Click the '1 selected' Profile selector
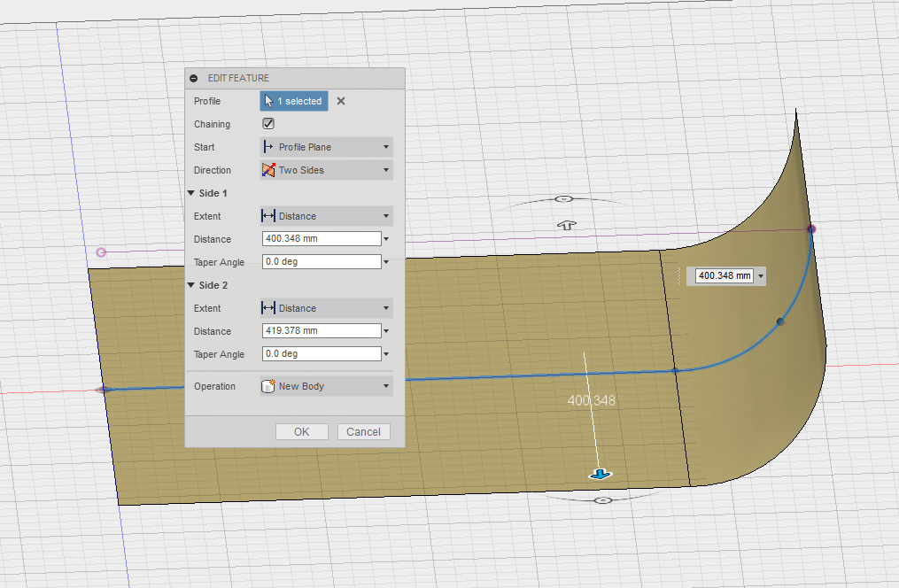 coord(294,101)
